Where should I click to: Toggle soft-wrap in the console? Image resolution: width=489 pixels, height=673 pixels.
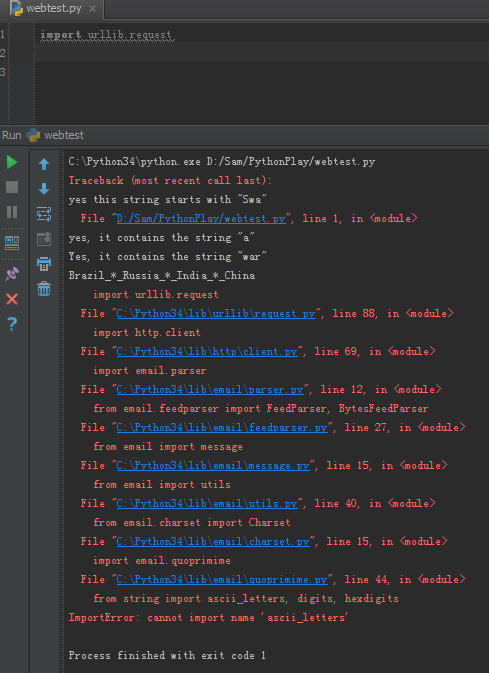[44, 213]
